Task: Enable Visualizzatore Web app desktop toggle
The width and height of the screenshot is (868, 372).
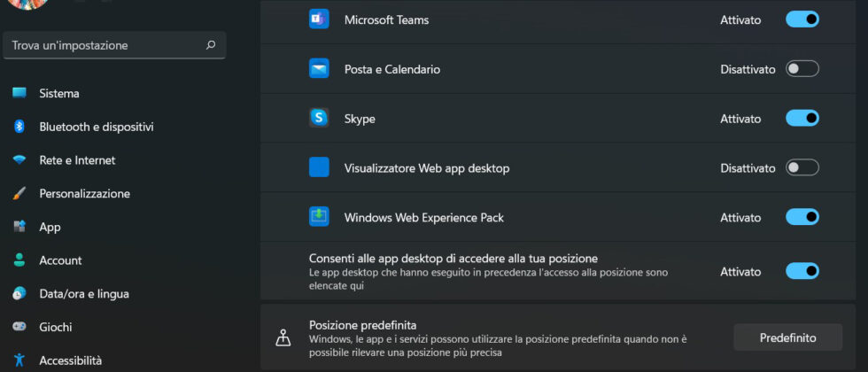Action: pyautogui.click(x=802, y=167)
